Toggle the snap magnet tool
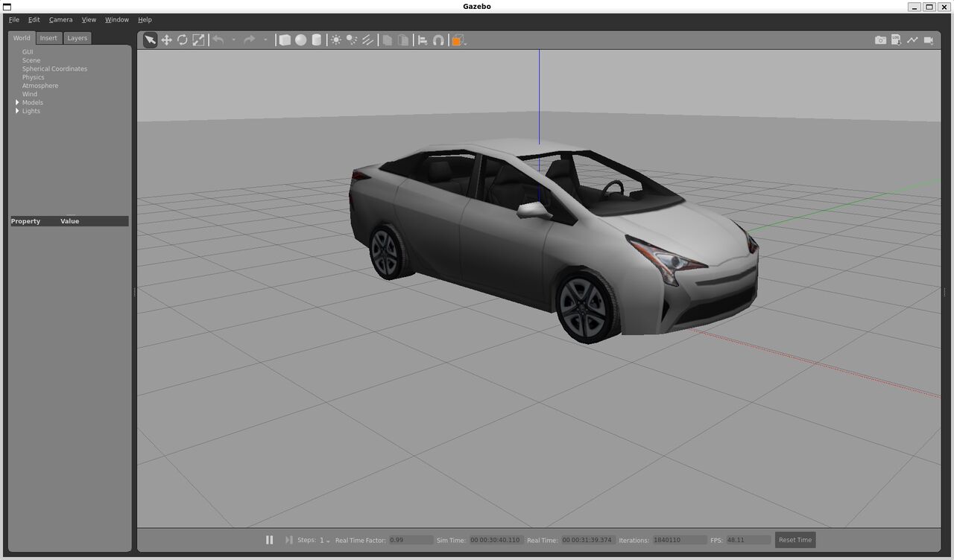 [438, 40]
